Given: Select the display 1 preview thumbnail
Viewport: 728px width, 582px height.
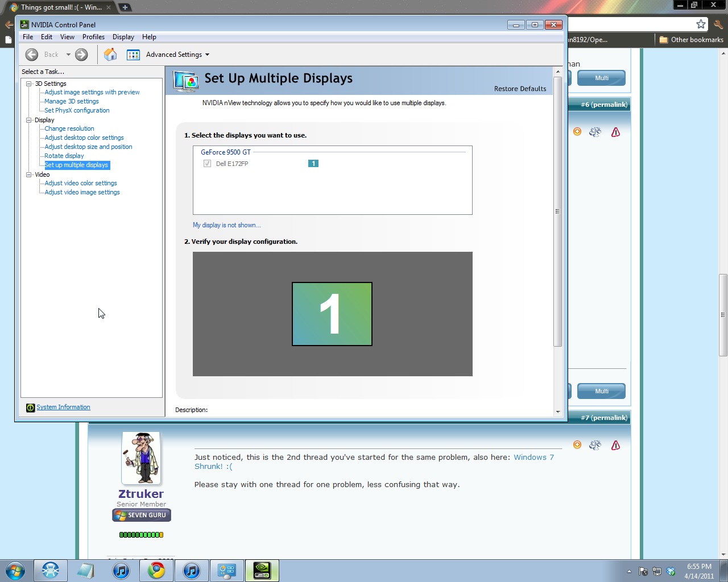Looking at the screenshot, I should (x=332, y=314).
